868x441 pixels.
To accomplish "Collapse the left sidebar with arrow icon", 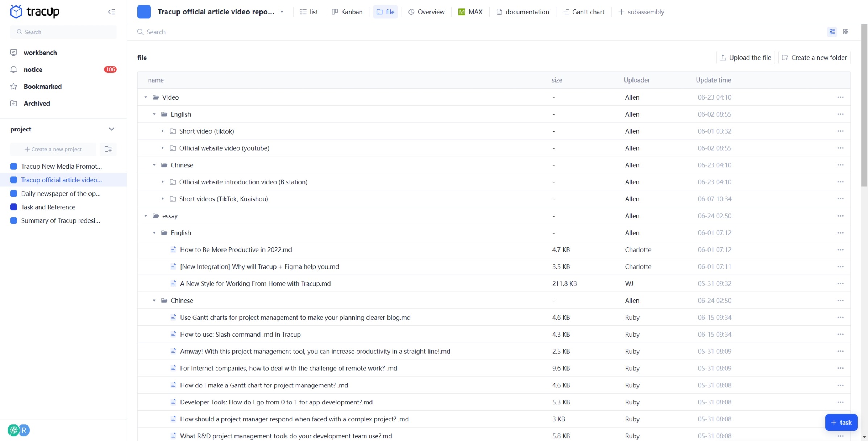I will (x=111, y=12).
